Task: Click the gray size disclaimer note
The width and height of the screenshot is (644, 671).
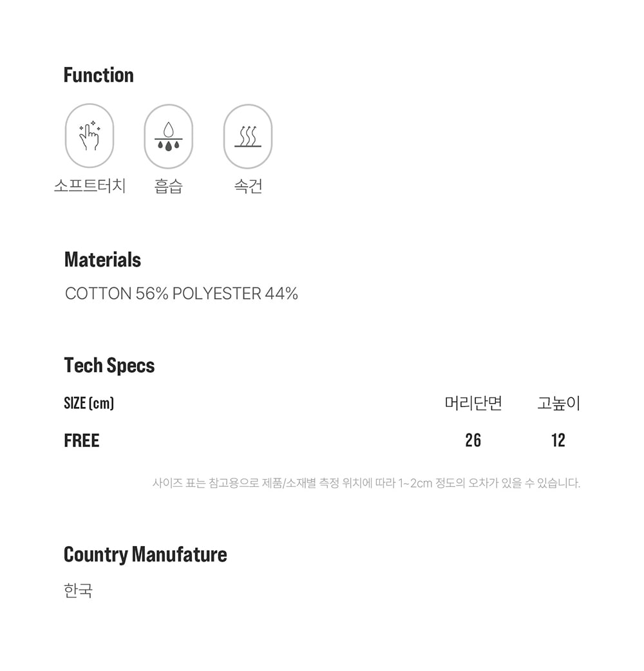Action: (x=366, y=483)
